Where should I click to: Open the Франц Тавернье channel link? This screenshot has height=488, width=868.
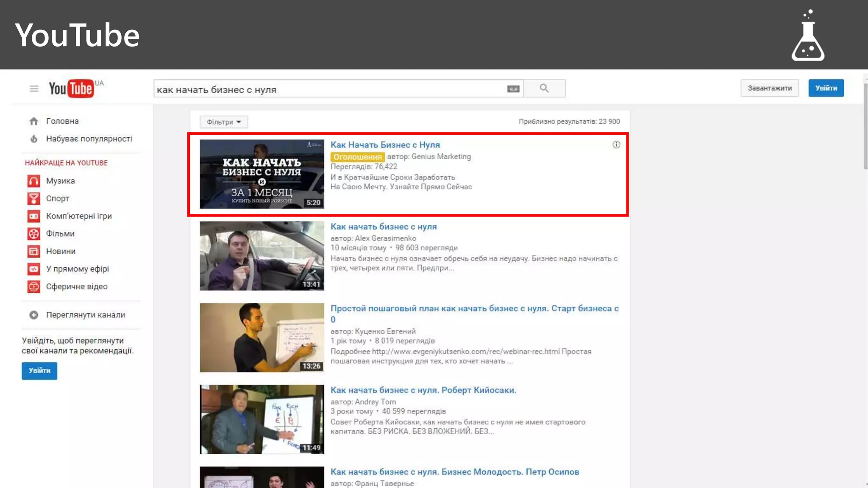384,484
